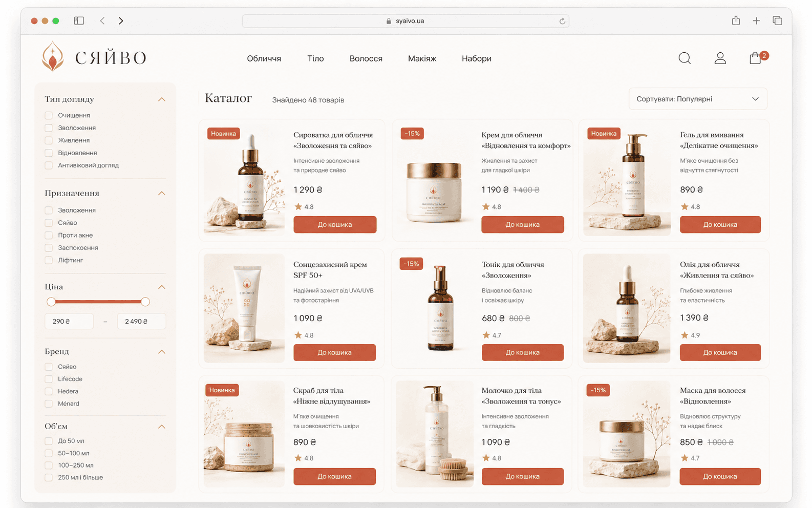Image resolution: width=812 pixels, height=508 pixels.
Task: Go back with the browser back arrow
Action: coord(102,20)
